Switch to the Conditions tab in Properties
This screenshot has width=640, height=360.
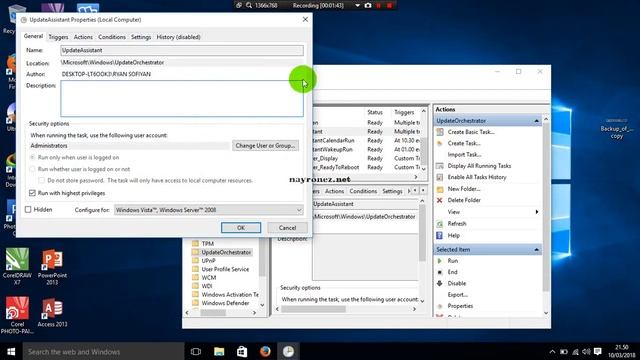[112, 37]
